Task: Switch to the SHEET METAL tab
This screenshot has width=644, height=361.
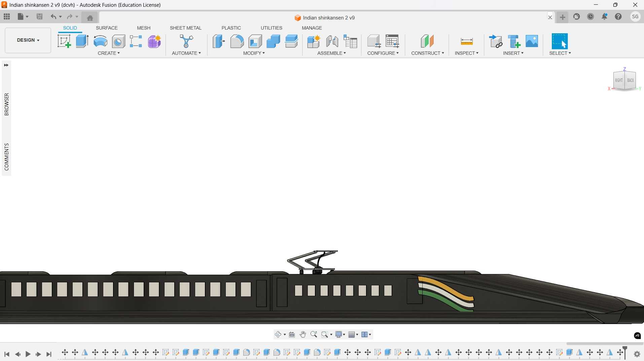Action: tap(185, 28)
